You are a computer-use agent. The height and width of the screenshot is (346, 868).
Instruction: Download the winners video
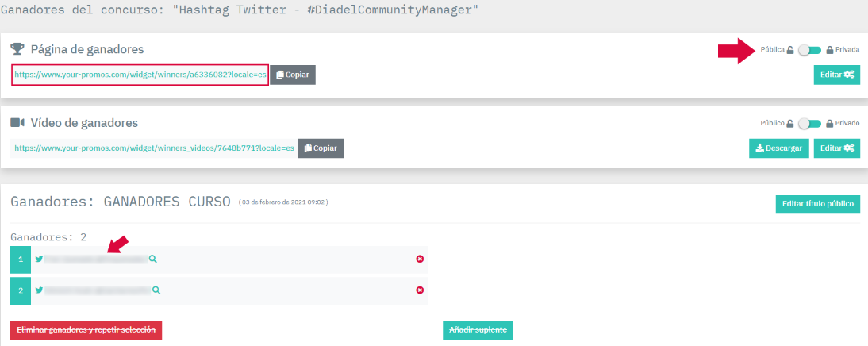coord(778,148)
